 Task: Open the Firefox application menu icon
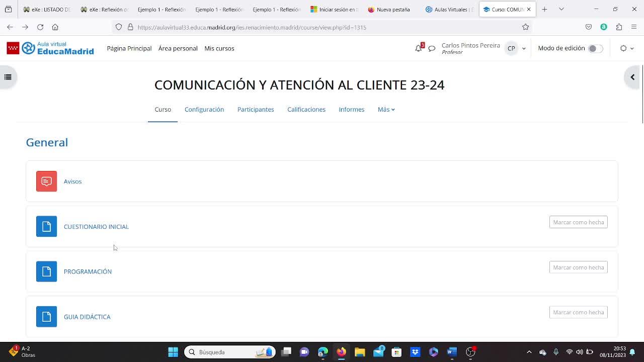634,27
